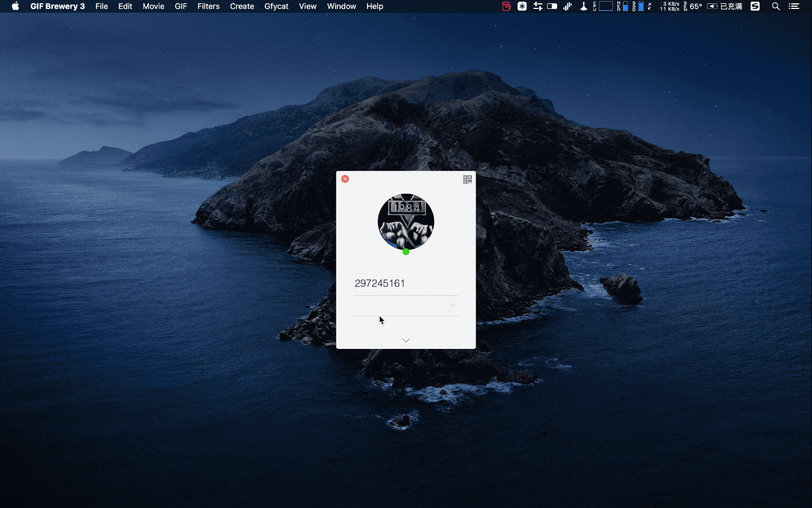812x508 pixels.
Task: Click the Sogou S input method icon
Action: (755, 6)
